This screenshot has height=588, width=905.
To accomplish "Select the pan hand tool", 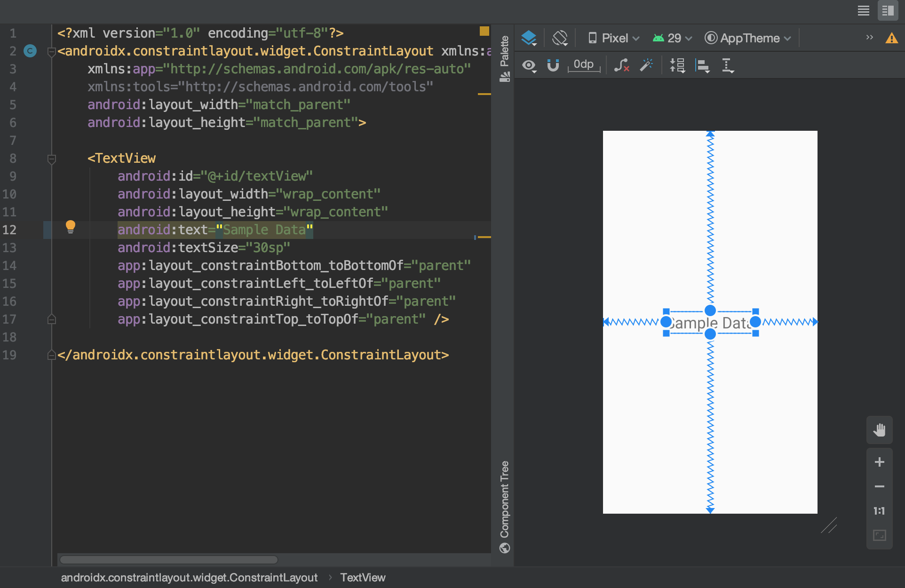I will click(x=879, y=430).
